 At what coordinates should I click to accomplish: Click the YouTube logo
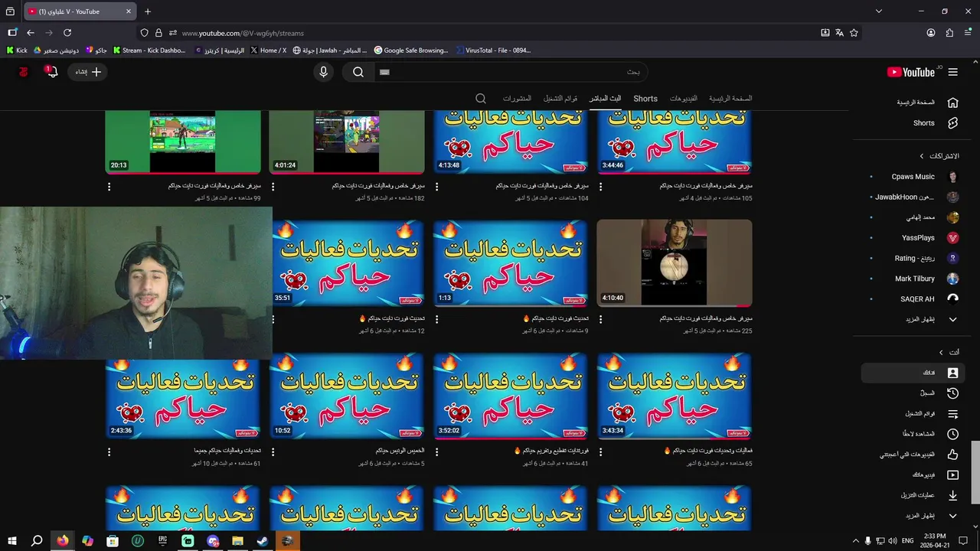[x=910, y=72]
